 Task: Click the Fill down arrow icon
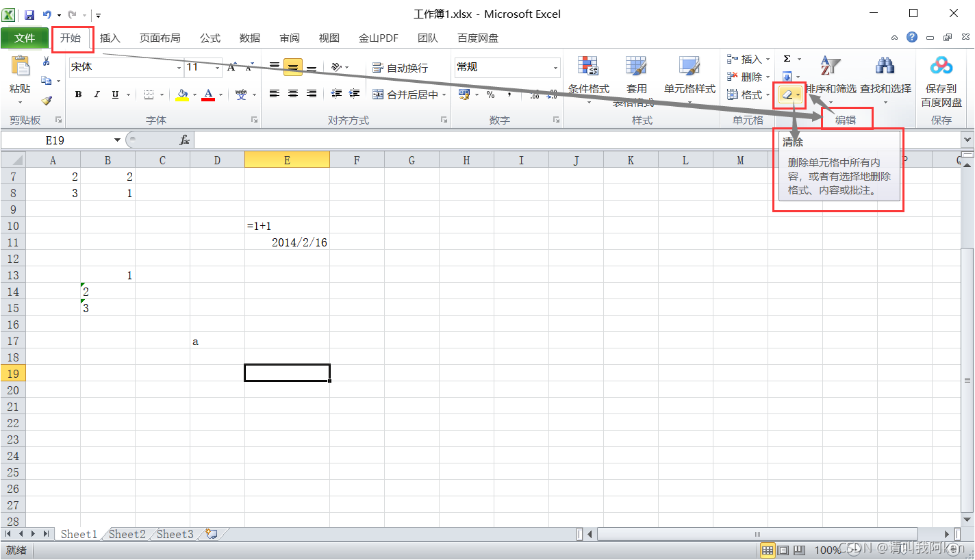pos(787,77)
